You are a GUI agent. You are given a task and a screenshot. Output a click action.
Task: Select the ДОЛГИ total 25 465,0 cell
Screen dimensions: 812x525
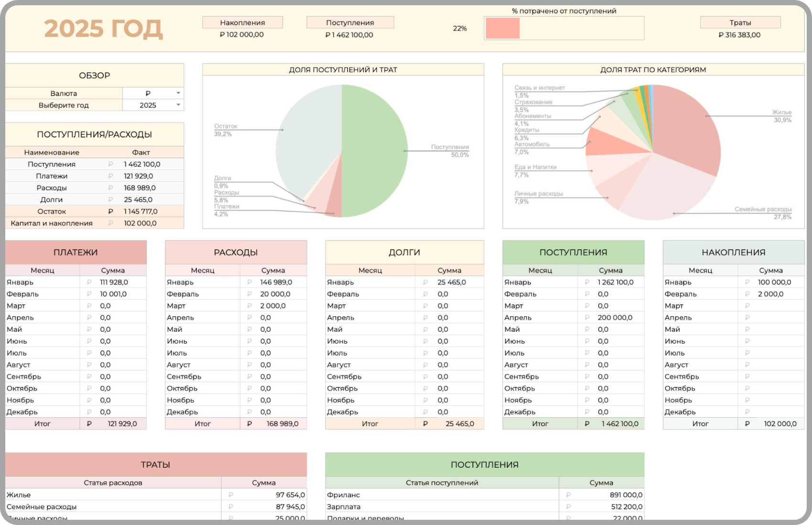[459, 424]
